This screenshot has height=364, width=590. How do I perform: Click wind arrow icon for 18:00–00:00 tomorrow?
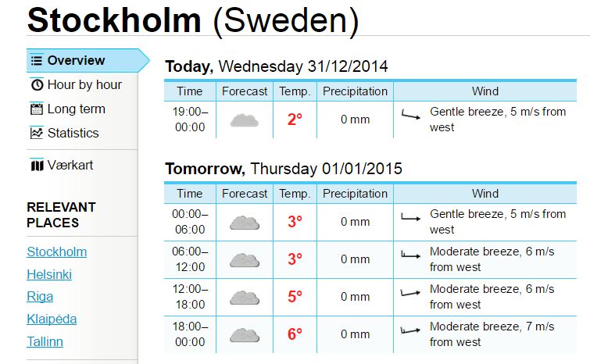tap(410, 331)
